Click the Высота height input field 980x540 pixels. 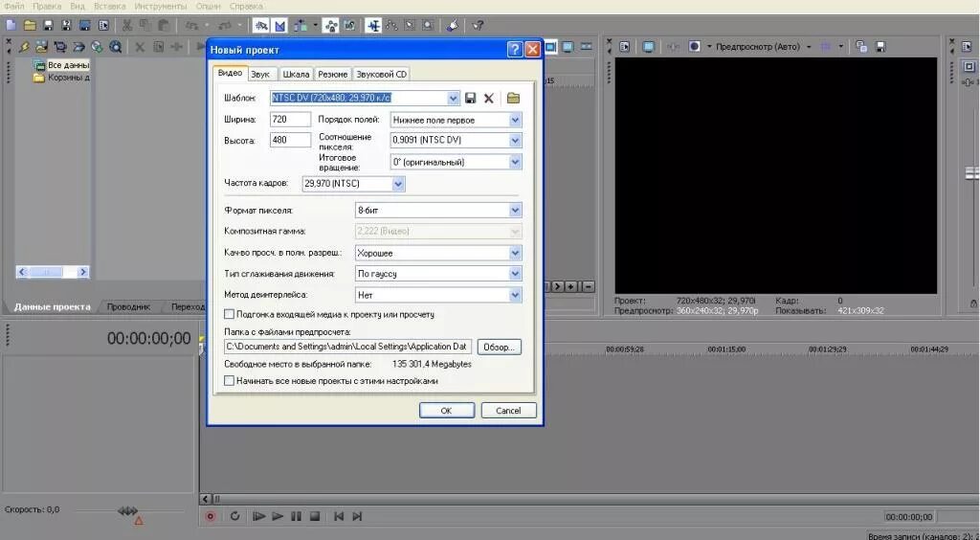290,140
